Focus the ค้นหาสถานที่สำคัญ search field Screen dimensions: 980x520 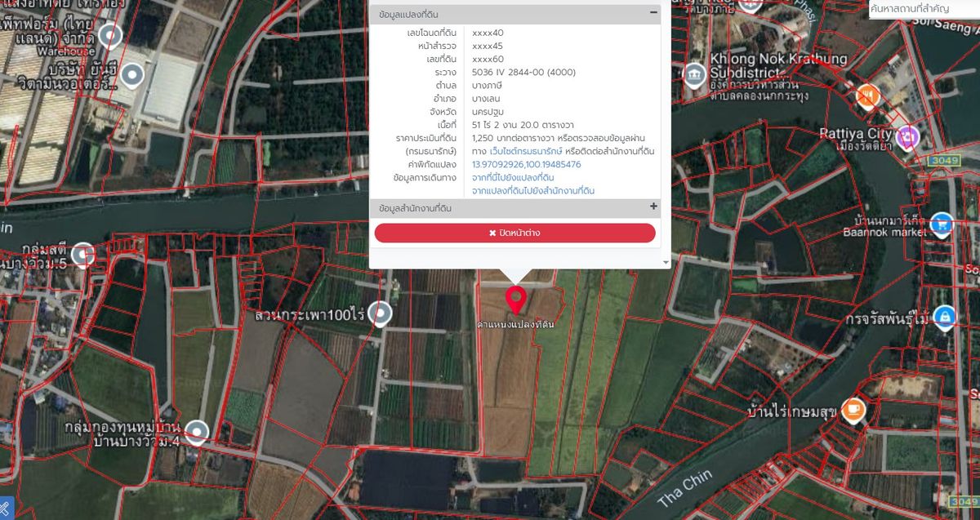924,8
